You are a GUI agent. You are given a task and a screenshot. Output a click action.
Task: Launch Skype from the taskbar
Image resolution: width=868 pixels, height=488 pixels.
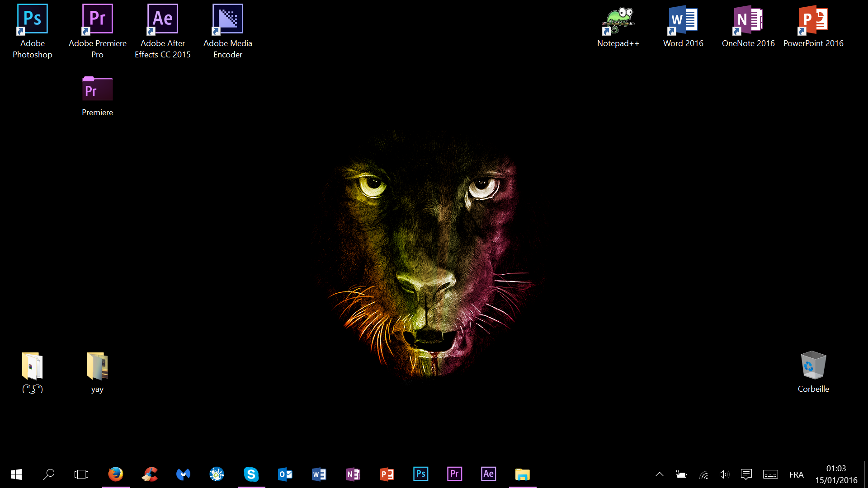pos(251,474)
